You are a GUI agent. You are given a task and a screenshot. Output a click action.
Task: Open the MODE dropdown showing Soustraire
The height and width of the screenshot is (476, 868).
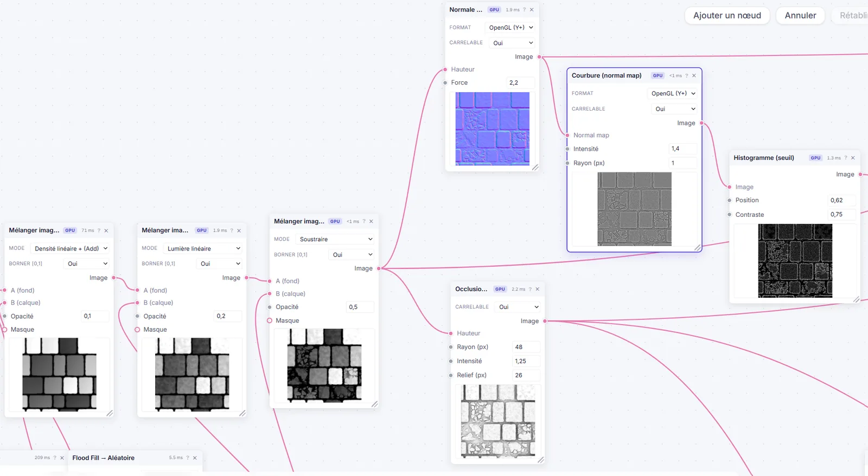click(x=336, y=239)
